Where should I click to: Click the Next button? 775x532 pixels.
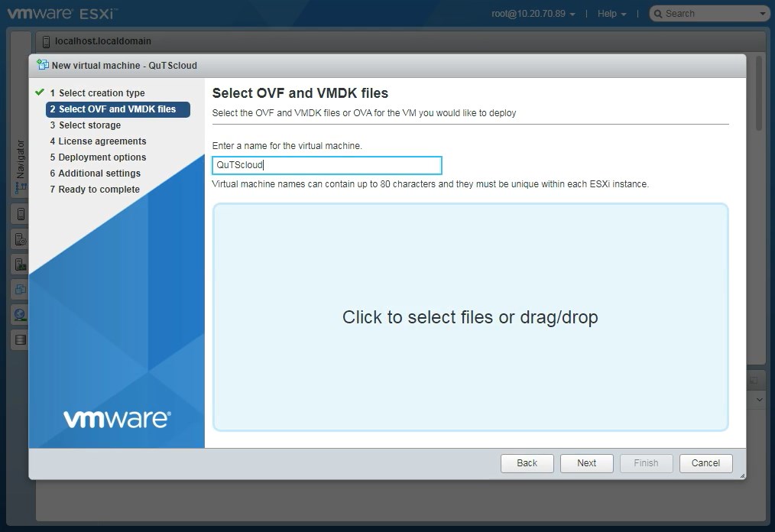tap(587, 463)
